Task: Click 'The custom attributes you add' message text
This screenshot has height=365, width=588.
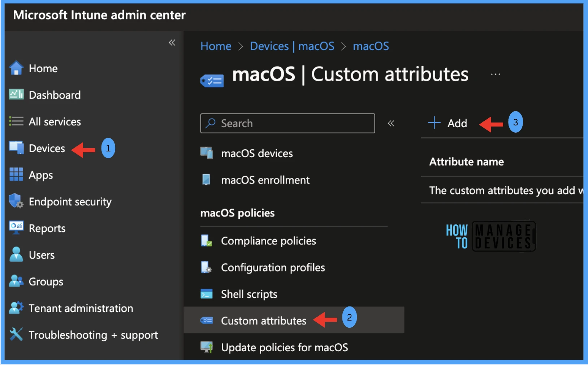Action: click(506, 190)
